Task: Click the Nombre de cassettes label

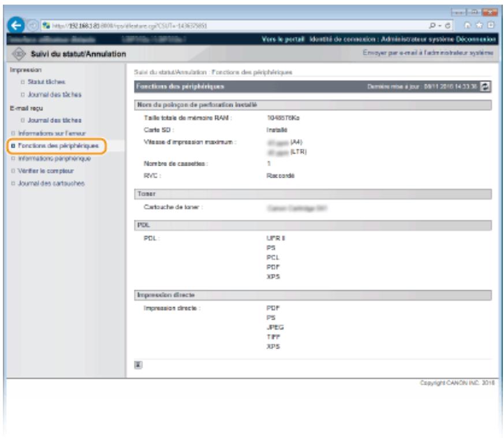Action: point(176,163)
